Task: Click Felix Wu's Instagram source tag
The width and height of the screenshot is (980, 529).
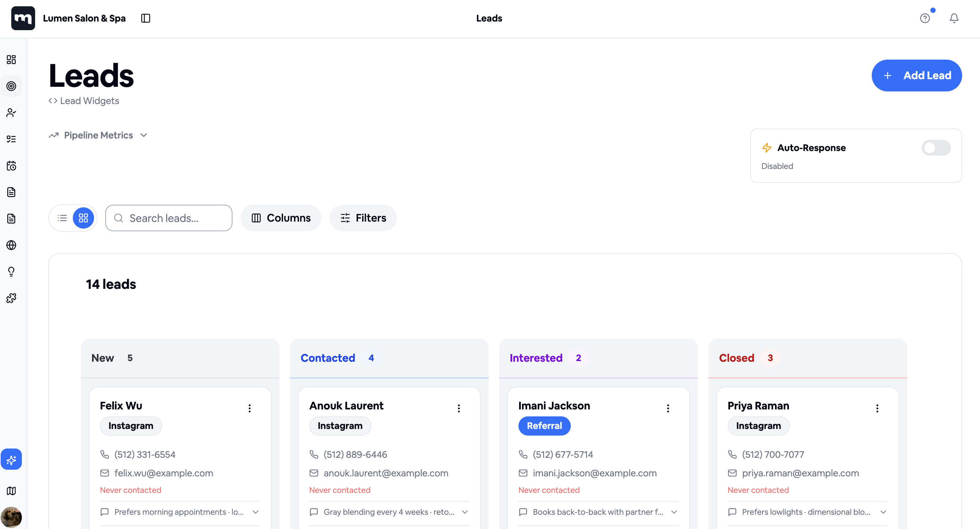Action: pos(131,426)
